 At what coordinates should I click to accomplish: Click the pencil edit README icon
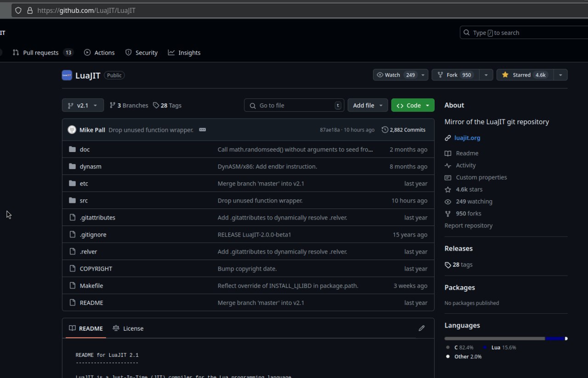coord(422,328)
